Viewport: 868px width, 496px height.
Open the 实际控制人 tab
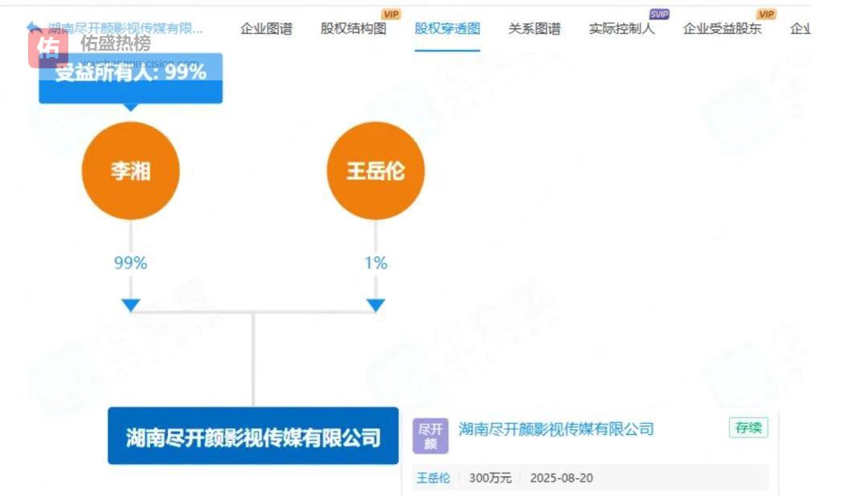click(621, 29)
